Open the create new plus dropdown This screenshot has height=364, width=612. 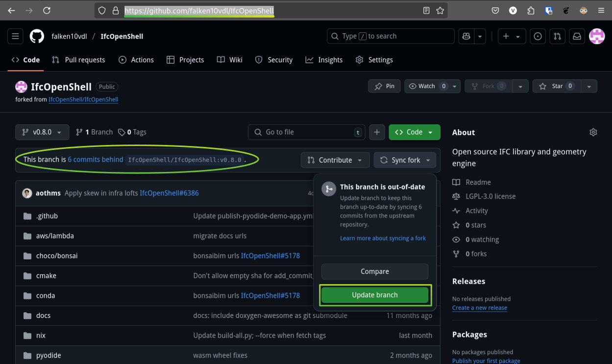(x=512, y=36)
